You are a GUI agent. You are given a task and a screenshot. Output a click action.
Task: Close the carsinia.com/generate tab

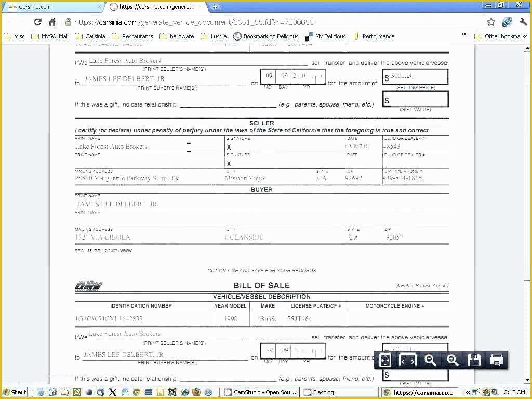click(200, 6)
